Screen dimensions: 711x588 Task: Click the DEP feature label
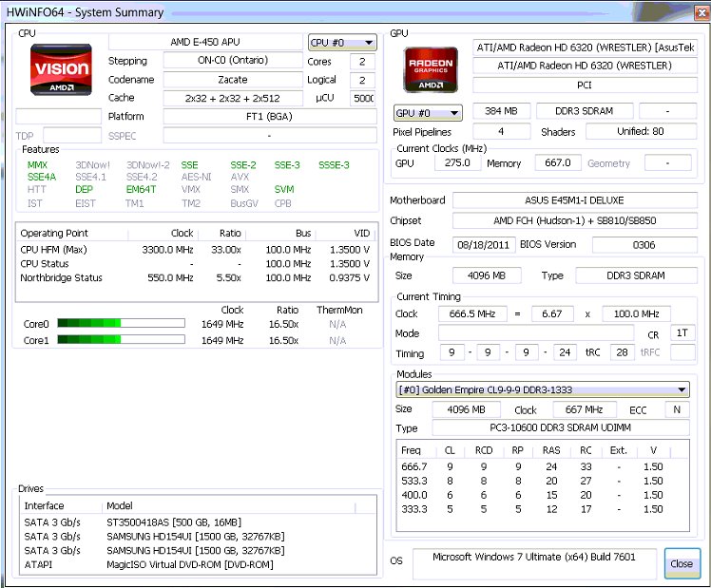tap(84, 189)
